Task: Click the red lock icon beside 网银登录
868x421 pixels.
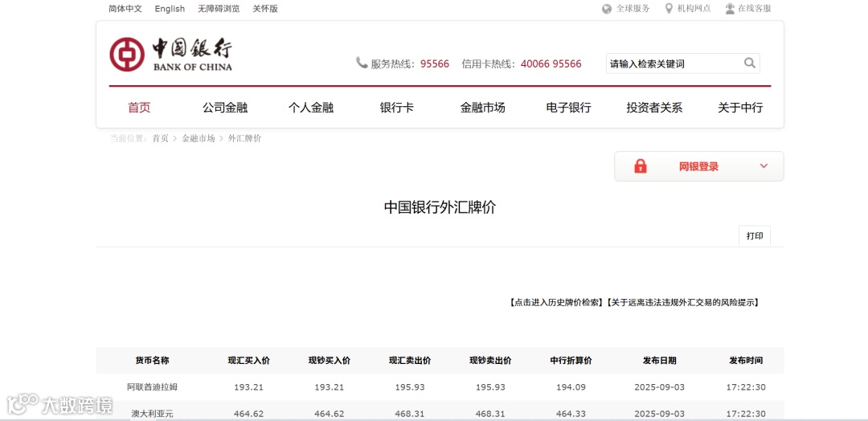Action: pos(640,166)
